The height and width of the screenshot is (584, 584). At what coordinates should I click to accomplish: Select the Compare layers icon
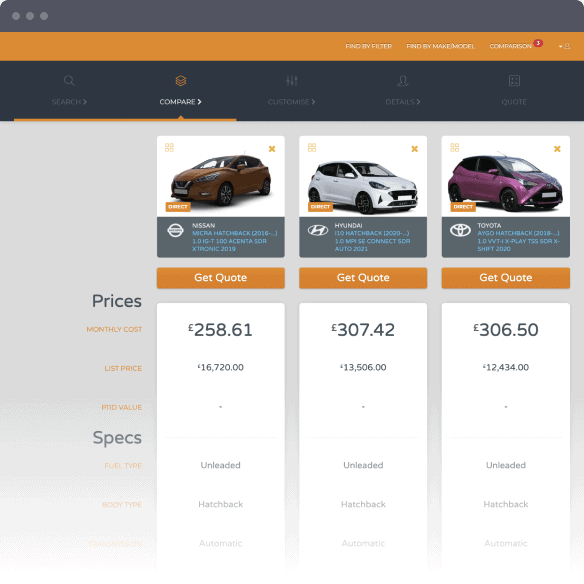point(181,81)
